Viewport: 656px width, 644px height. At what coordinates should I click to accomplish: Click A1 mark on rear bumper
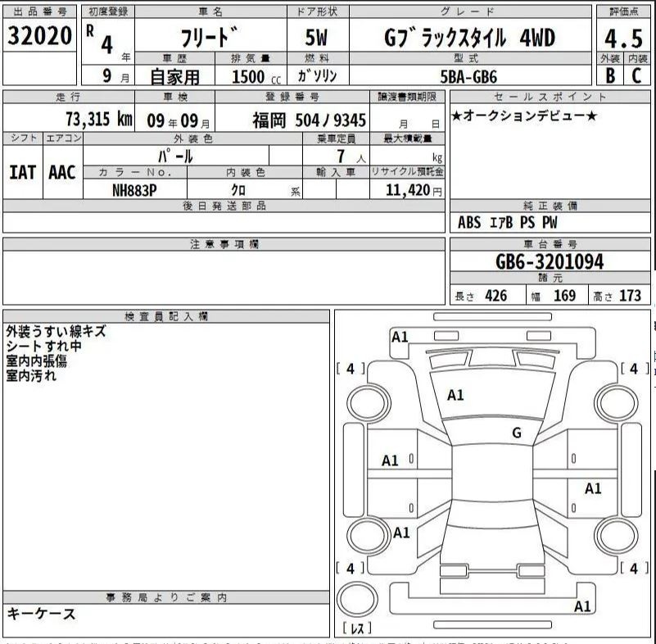(x=582, y=606)
